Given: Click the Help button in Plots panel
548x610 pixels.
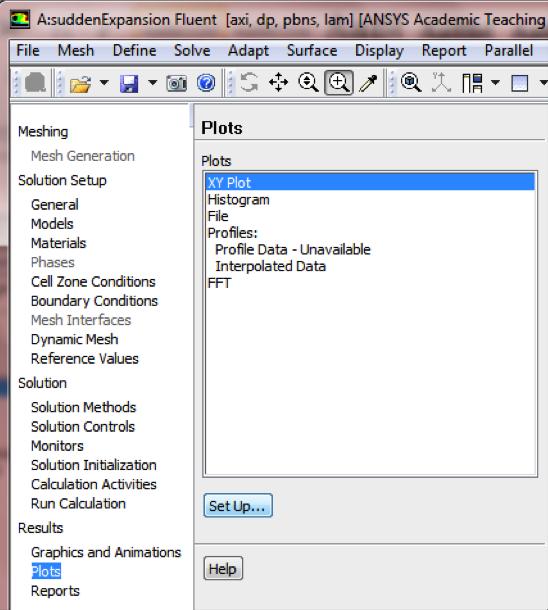Looking at the screenshot, I should pyautogui.click(x=223, y=568).
